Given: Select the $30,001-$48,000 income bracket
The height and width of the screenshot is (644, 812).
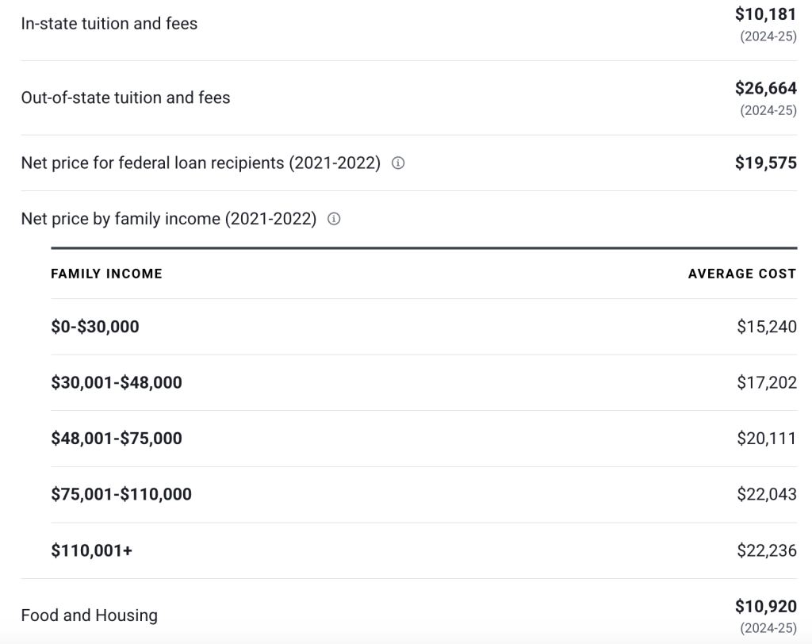Looking at the screenshot, I should pyautogui.click(x=117, y=383).
